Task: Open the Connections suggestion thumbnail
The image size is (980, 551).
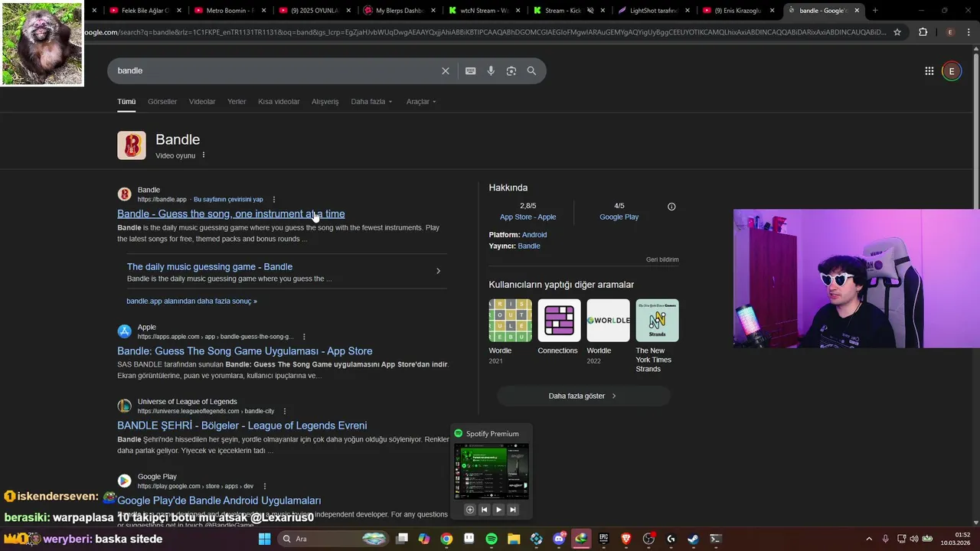Action: tap(559, 321)
